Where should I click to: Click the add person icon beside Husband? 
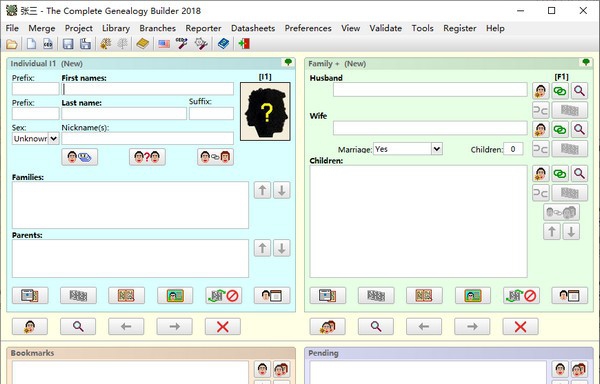coord(541,91)
